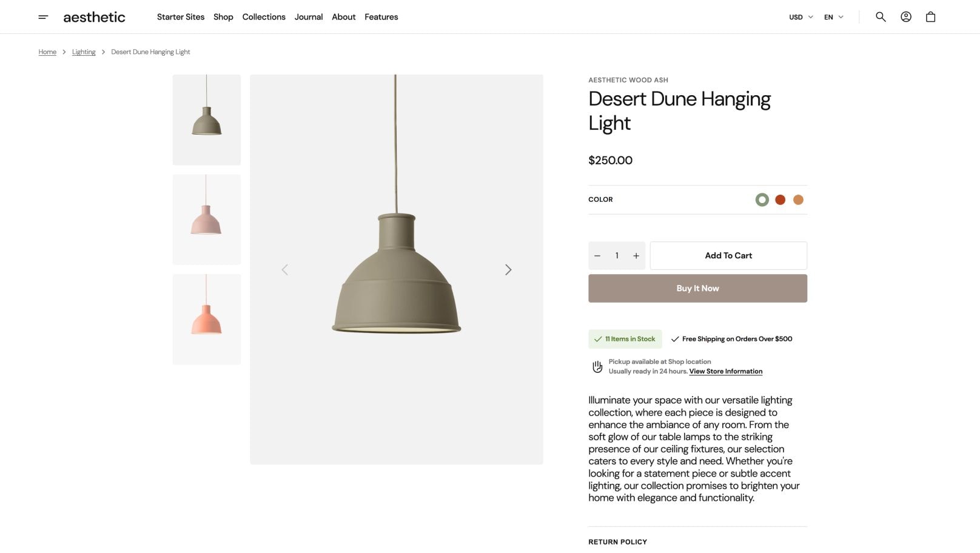Click the search magnifier icon
Image resolution: width=980 pixels, height=553 pixels.
(x=881, y=17)
